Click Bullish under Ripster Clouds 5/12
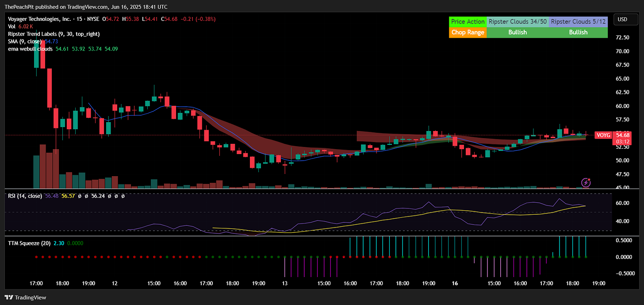This screenshot has width=644, height=305. tap(578, 32)
